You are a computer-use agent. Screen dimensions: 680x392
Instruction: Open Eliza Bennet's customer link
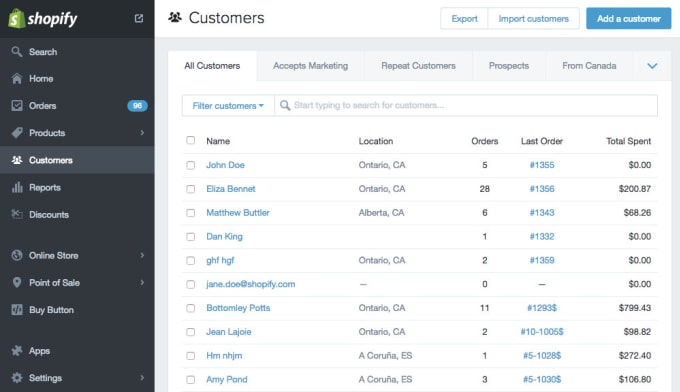click(231, 189)
